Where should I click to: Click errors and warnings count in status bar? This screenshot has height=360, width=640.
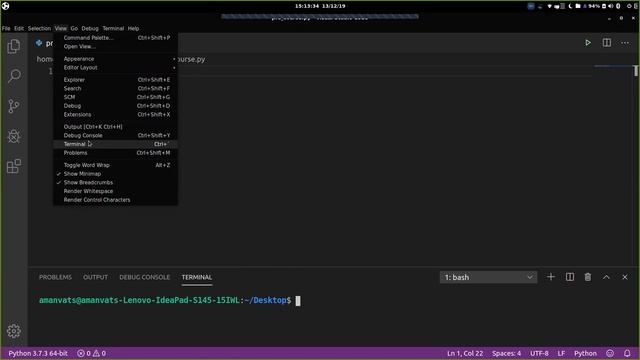coord(92,353)
